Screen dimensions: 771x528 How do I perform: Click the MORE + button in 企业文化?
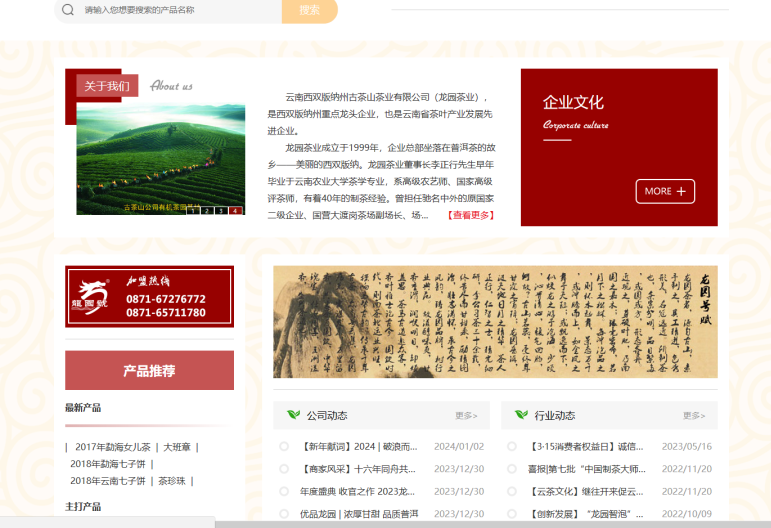click(x=665, y=191)
